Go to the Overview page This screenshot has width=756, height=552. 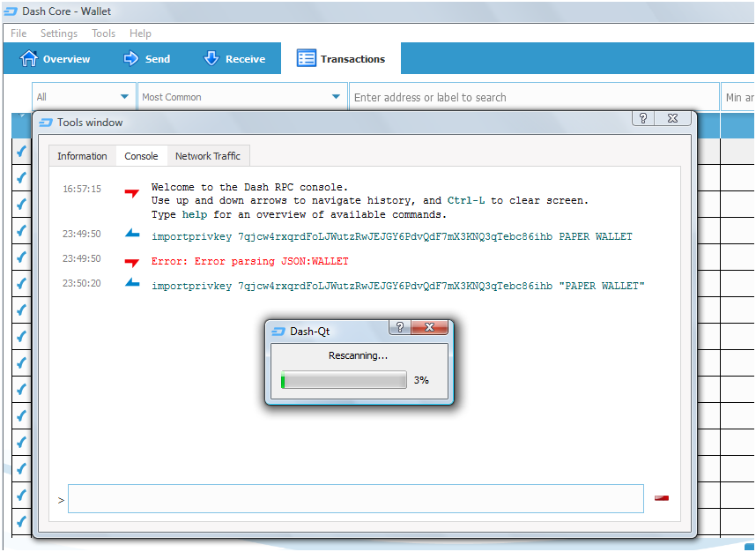coord(55,58)
